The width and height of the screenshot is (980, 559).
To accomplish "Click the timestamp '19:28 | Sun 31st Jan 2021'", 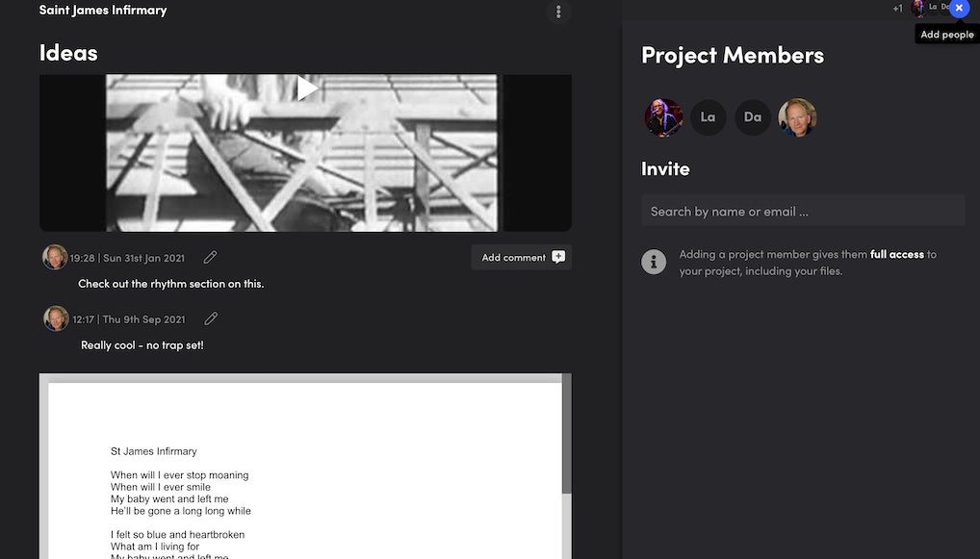I will tap(127, 258).
